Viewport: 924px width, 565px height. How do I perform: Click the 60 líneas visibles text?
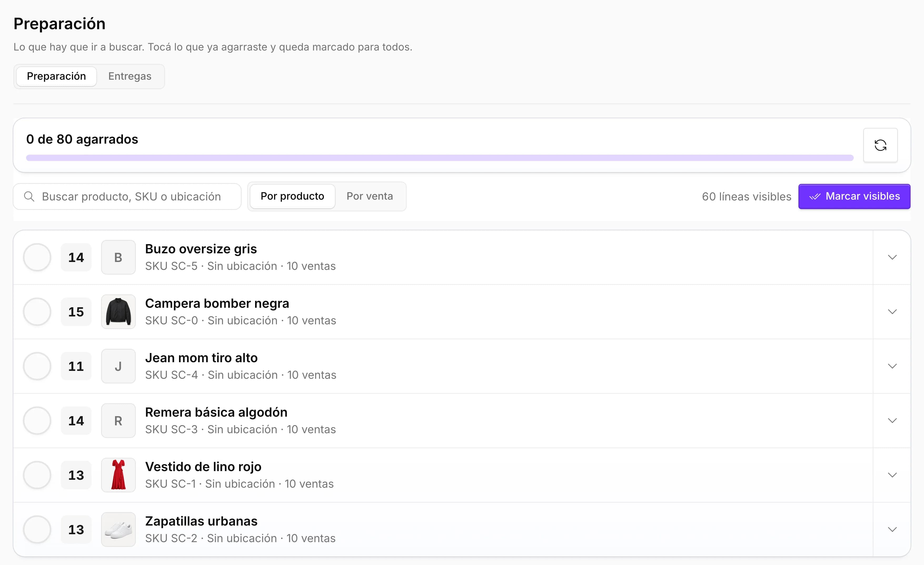pyautogui.click(x=746, y=196)
